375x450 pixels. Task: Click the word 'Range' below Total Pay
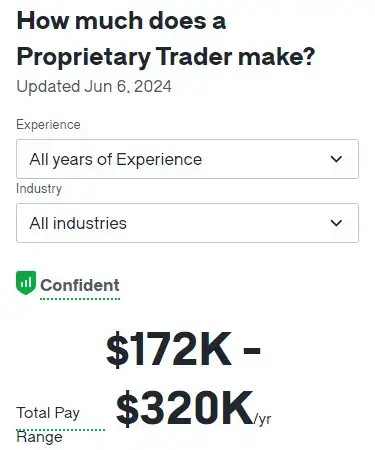tap(39, 437)
